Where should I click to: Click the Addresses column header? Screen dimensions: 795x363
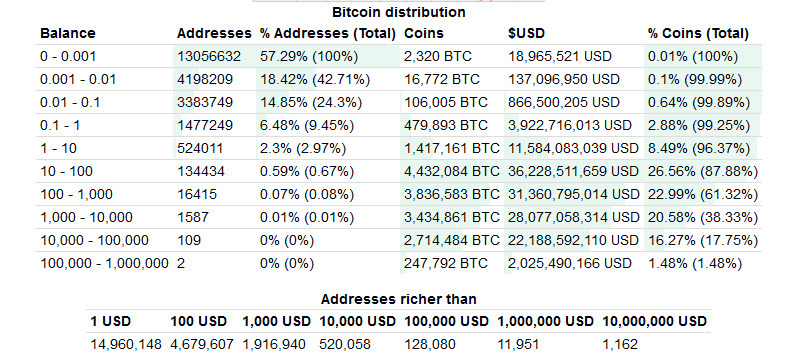(x=214, y=33)
